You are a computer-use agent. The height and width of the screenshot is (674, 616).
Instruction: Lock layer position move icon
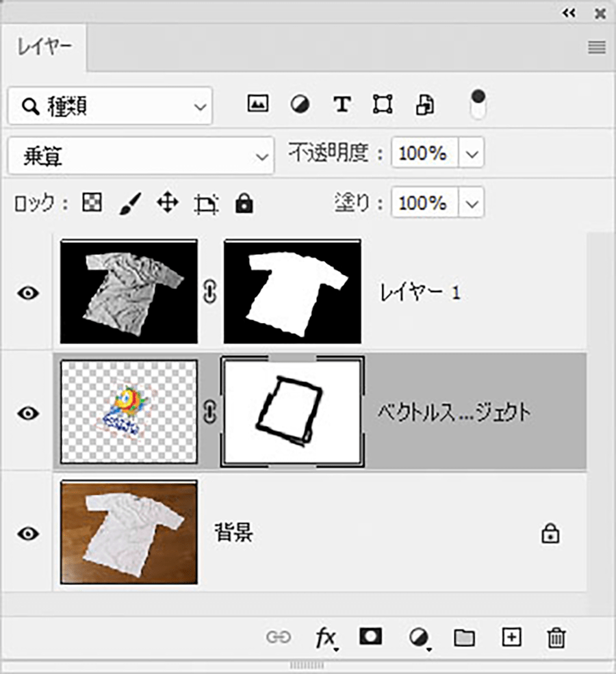point(168,203)
